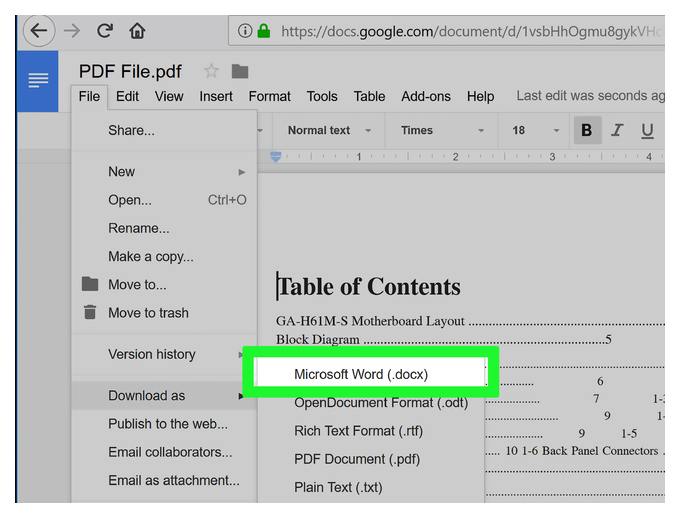
Task: Open the View menu
Action: pos(169,96)
